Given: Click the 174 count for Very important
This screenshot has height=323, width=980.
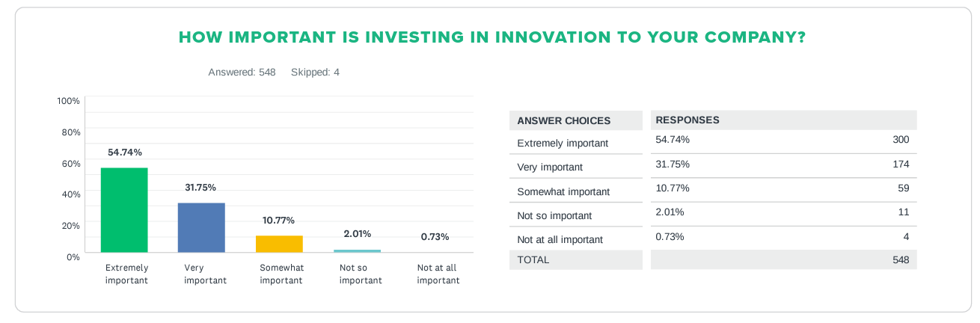Looking at the screenshot, I should point(900,164).
